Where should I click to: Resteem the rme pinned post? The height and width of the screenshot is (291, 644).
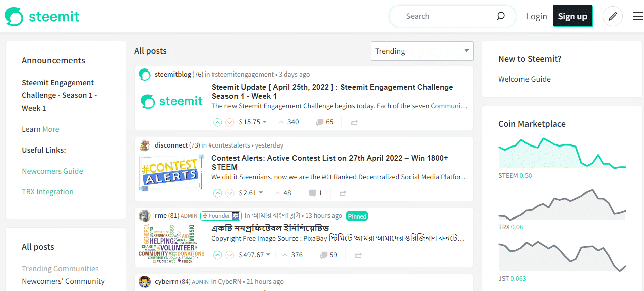pos(358,255)
